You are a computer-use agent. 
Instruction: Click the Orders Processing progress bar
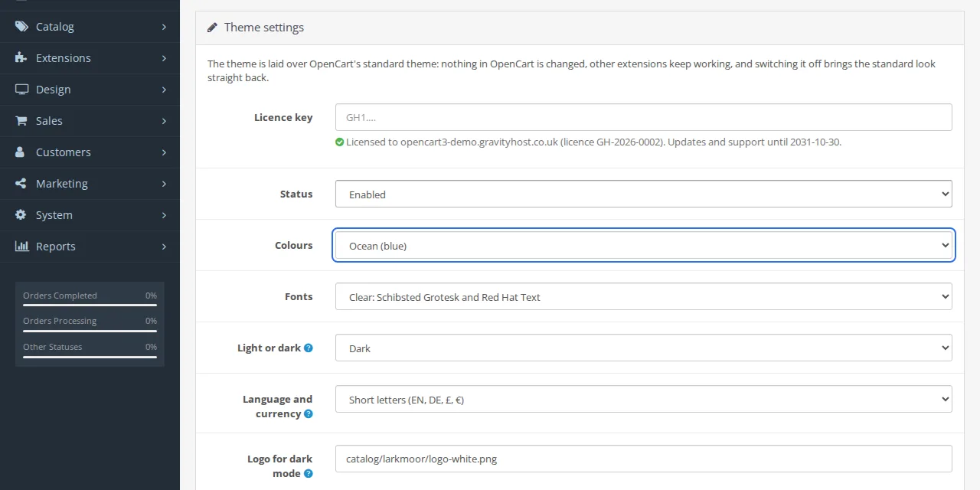pyautogui.click(x=90, y=331)
